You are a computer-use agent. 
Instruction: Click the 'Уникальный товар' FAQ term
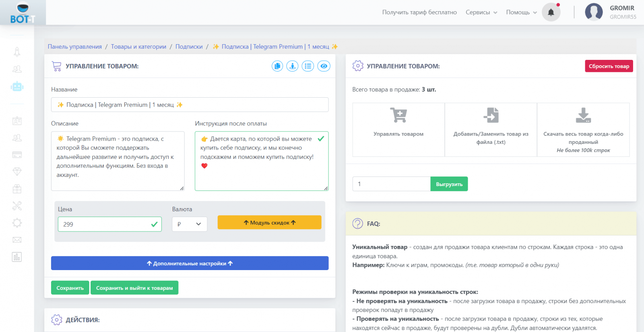[x=380, y=247]
